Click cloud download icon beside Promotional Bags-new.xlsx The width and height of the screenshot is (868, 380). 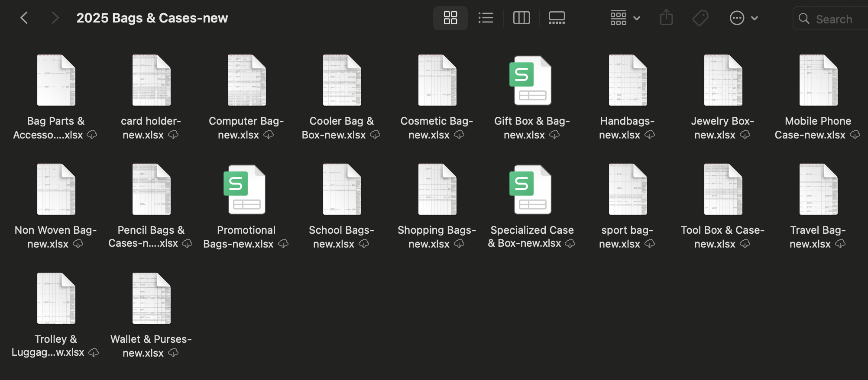click(283, 244)
